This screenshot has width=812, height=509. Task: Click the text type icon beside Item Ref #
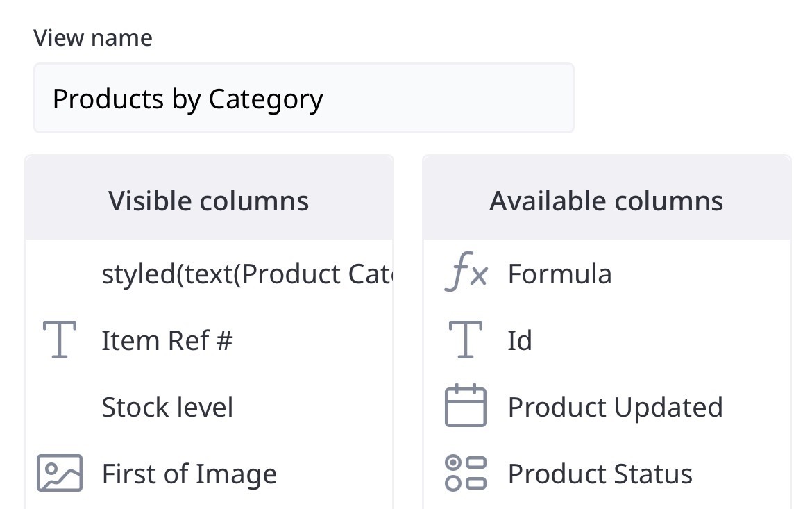pos(60,340)
